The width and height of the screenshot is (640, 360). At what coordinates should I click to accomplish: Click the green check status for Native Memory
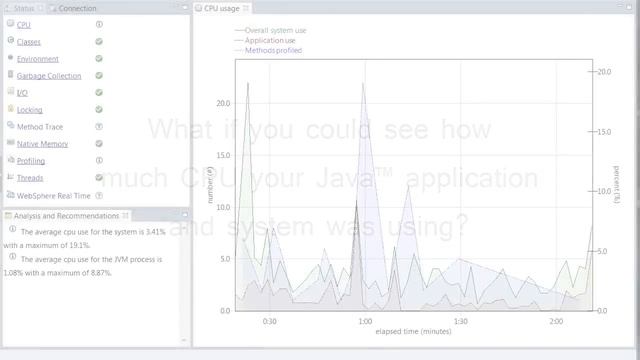tap(99, 144)
